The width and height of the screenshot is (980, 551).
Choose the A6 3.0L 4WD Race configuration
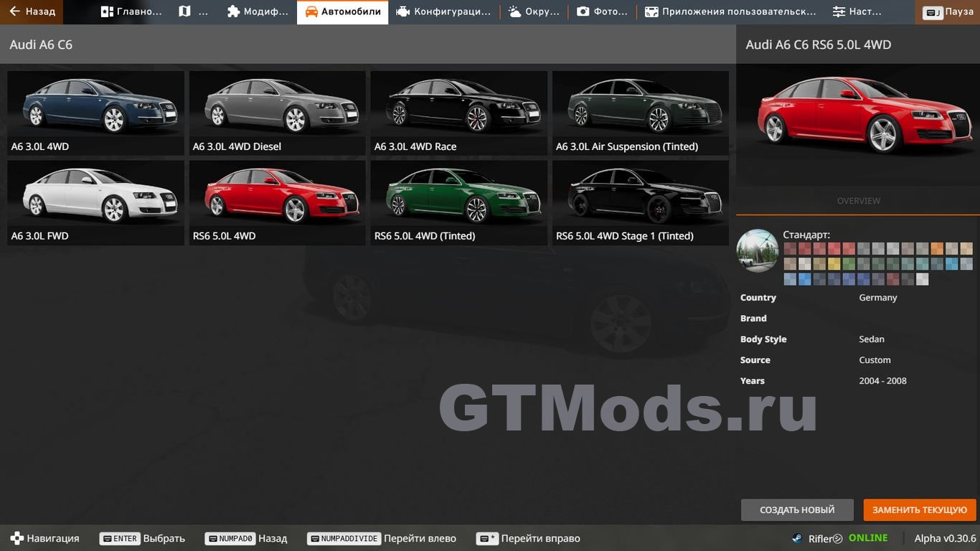[x=459, y=113]
